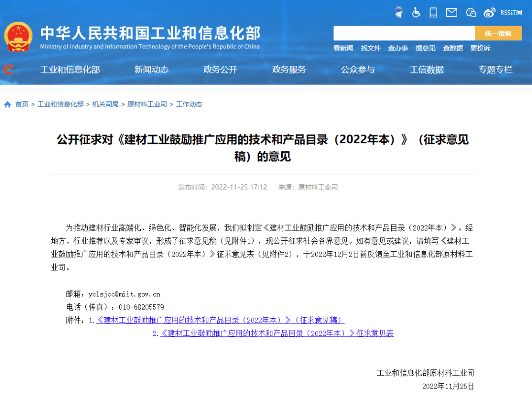The height and width of the screenshot is (394, 532).
Task: Navigate to 原材料工业司 in the breadcrumb
Action: point(147,104)
